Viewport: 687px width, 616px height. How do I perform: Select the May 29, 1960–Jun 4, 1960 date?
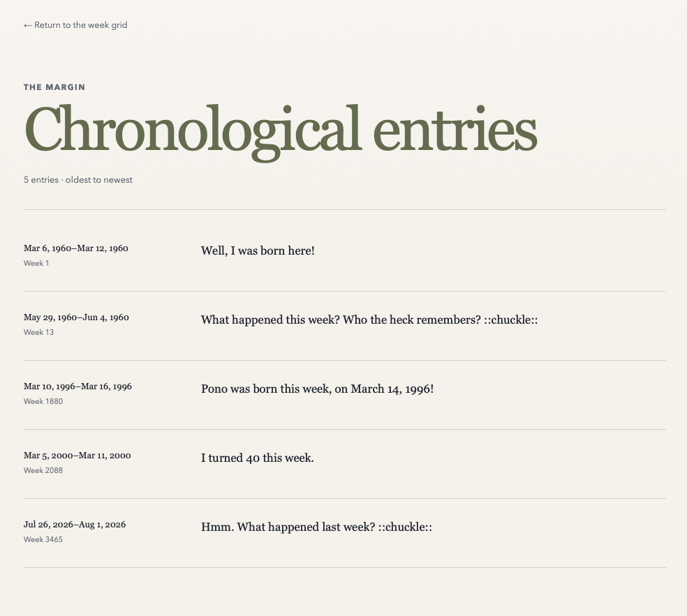(x=76, y=317)
